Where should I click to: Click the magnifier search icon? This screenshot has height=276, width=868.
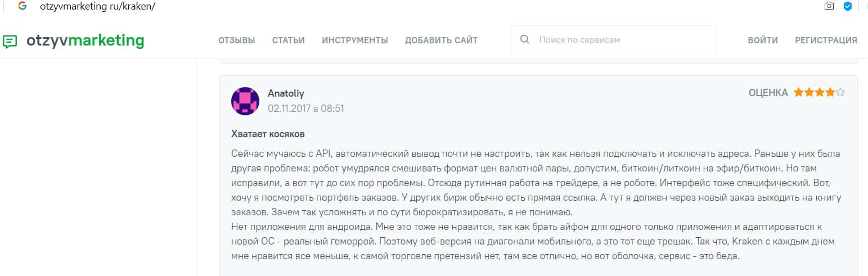point(525,39)
